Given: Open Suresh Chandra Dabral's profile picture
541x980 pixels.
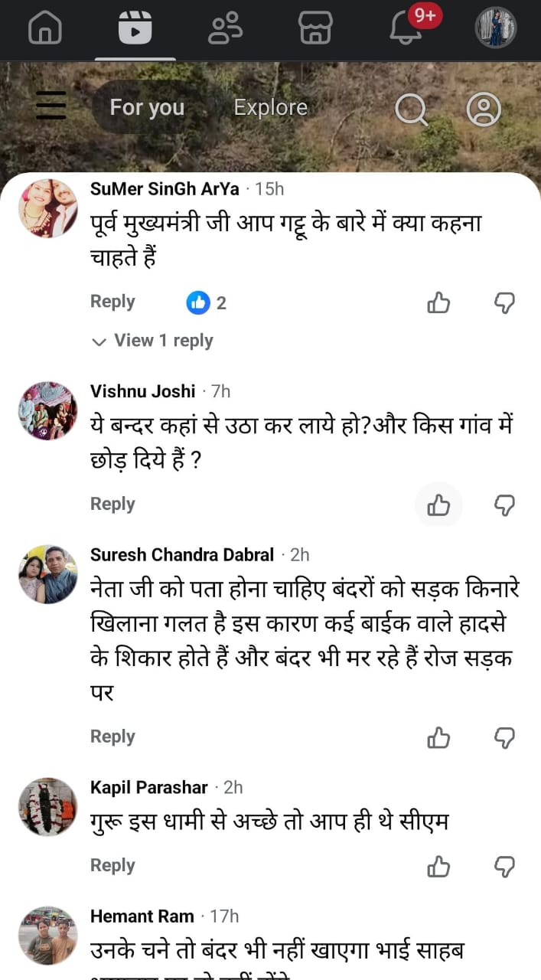Looking at the screenshot, I should tap(48, 574).
